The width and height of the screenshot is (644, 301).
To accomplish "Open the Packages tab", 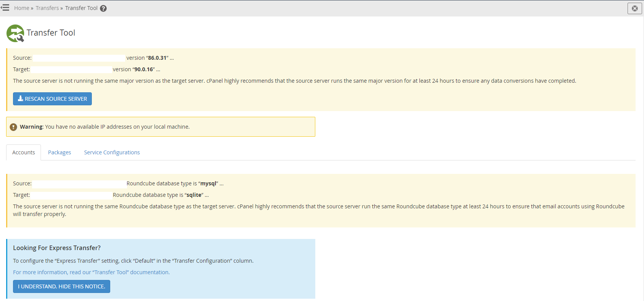I will point(59,152).
